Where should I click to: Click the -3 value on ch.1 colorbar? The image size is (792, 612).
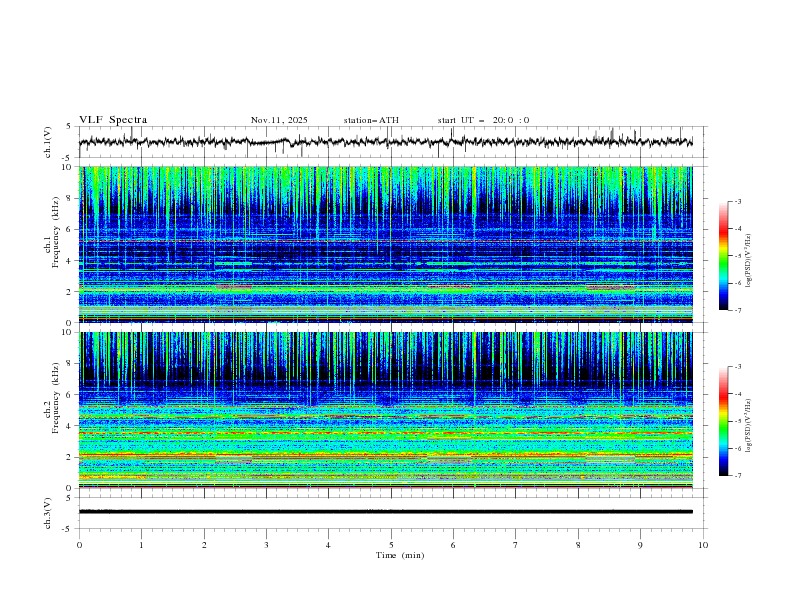[x=737, y=202]
